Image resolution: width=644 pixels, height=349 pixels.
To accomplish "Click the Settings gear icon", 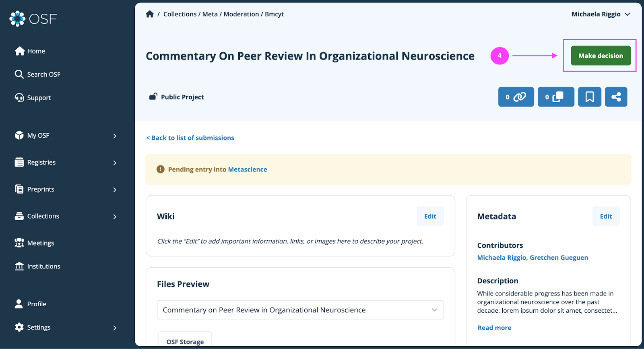I will 19,327.
